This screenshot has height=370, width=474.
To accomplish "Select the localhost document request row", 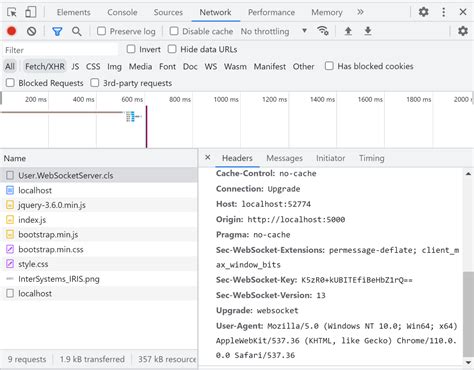I will pos(99,190).
